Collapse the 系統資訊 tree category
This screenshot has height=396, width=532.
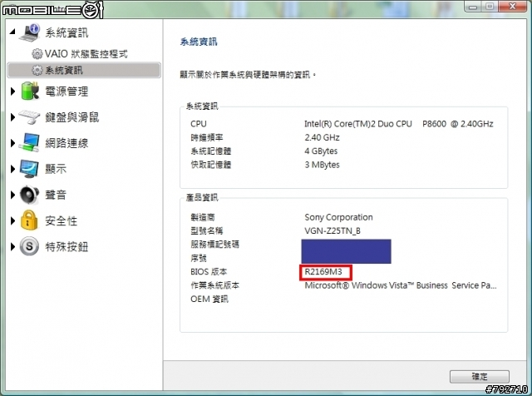coord(12,32)
